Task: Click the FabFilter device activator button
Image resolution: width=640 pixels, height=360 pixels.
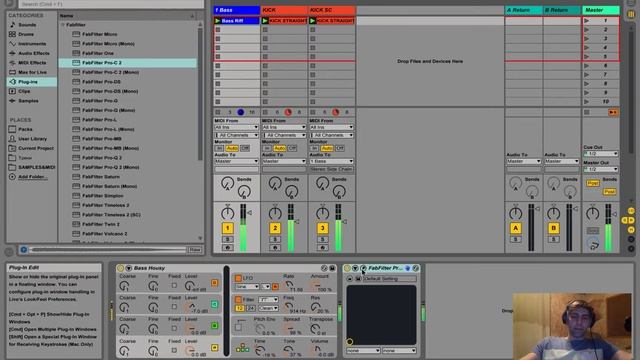Action: pos(347,268)
